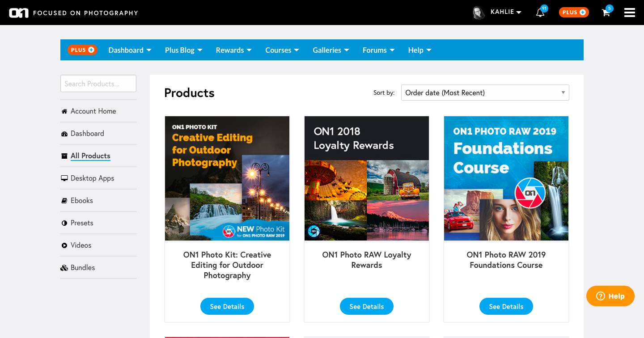The image size is (644, 338).
Task: Click the orange Help button
Action: tap(610, 296)
